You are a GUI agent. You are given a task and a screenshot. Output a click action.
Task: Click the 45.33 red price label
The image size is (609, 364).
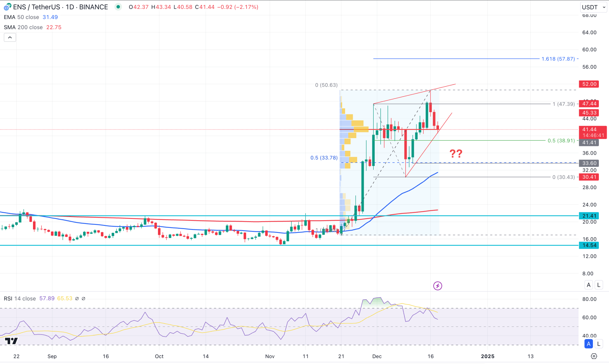[589, 113]
